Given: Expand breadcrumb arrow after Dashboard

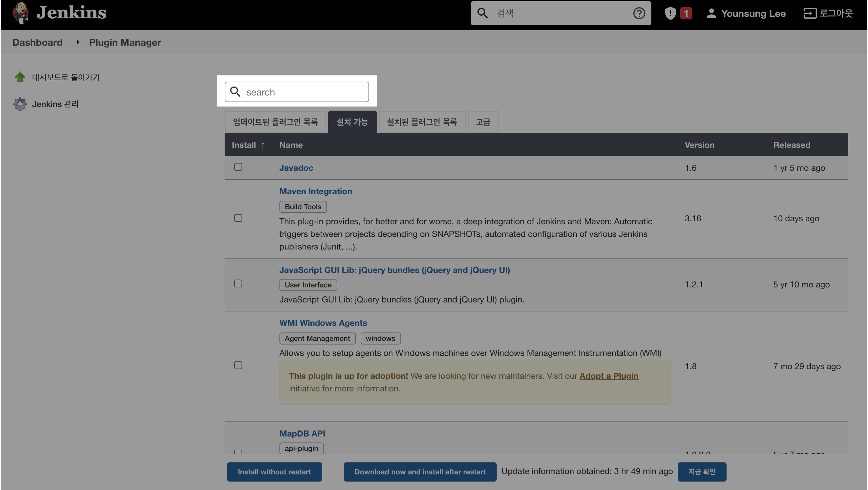Looking at the screenshot, I should click(x=78, y=42).
